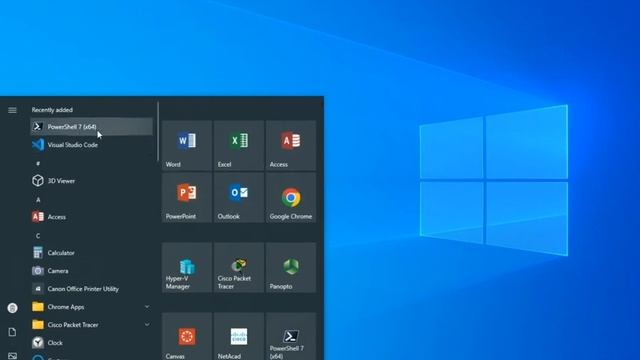Open the Hyper-V Manager tile

pyautogui.click(x=187, y=268)
